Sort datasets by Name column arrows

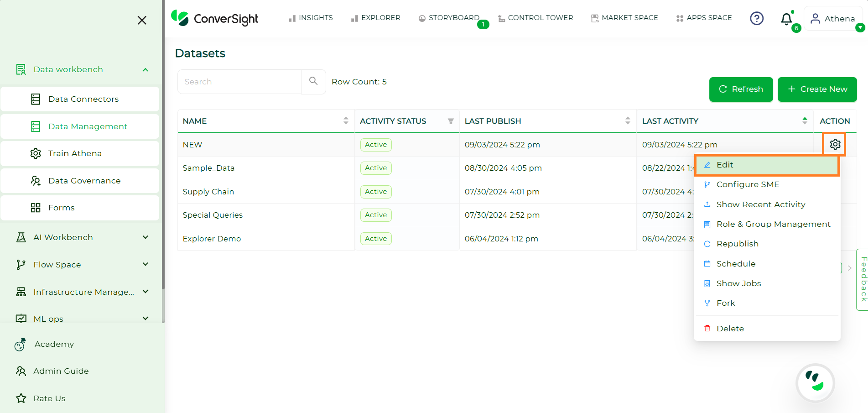click(346, 121)
